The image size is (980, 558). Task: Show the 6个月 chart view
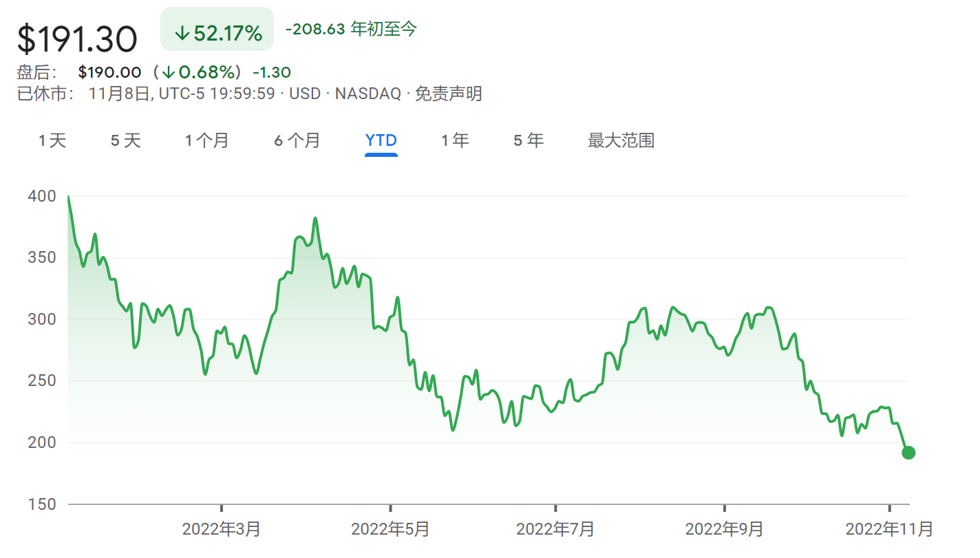297,141
